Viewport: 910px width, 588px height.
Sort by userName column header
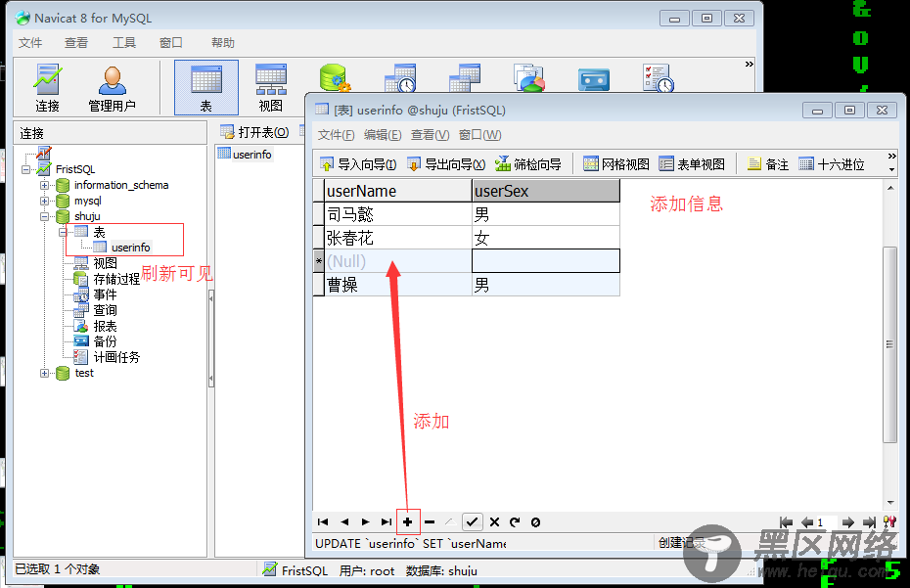398,191
